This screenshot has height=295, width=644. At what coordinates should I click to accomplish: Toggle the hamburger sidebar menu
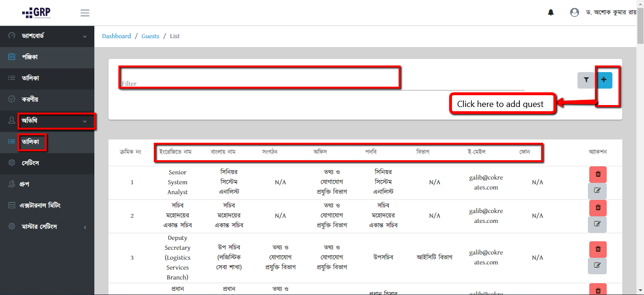85,13
